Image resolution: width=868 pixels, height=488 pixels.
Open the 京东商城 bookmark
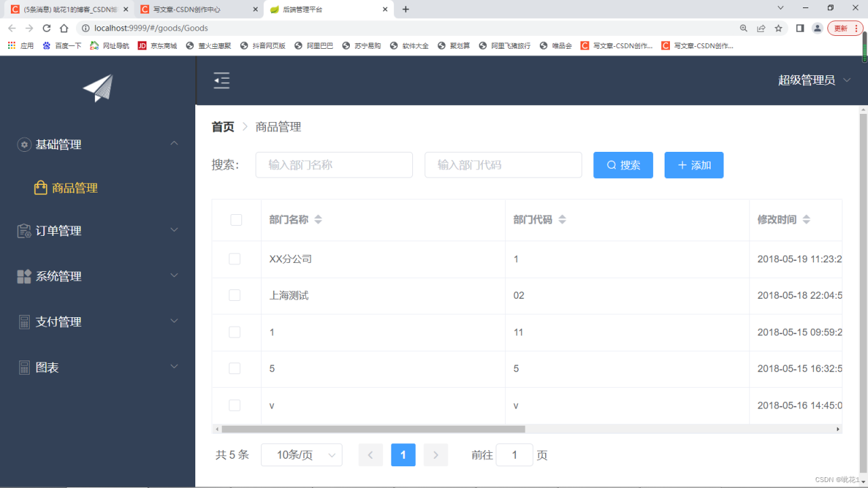click(x=157, y=45)
